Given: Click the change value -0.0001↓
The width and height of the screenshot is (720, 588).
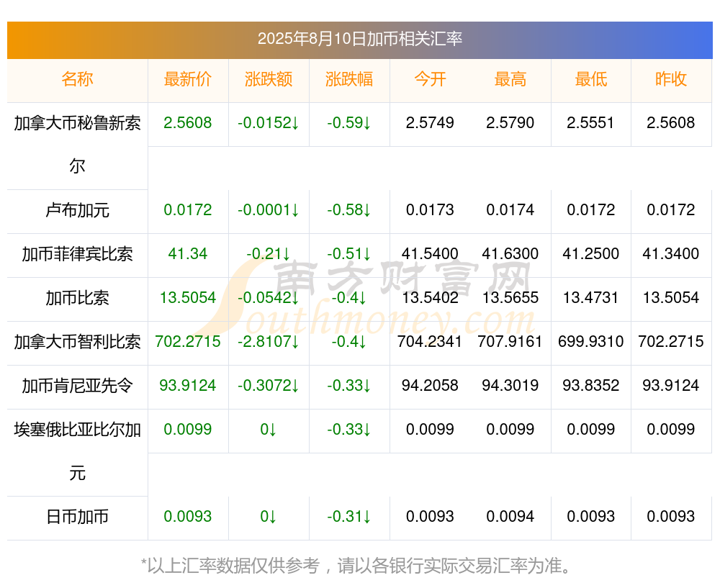Looking at the screenshot, I should [269, 209].
